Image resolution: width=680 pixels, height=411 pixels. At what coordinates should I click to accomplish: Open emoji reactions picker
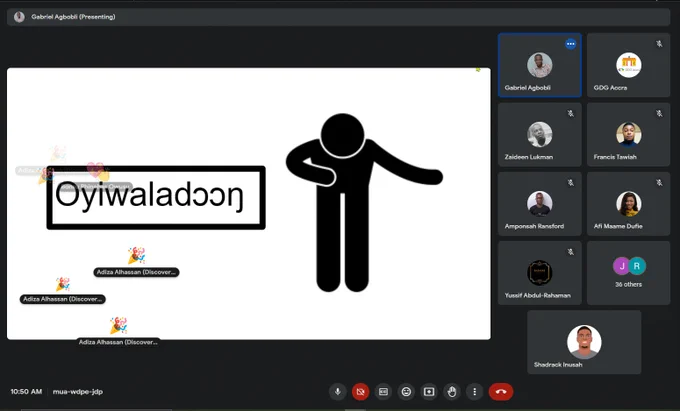coord(406,392)
